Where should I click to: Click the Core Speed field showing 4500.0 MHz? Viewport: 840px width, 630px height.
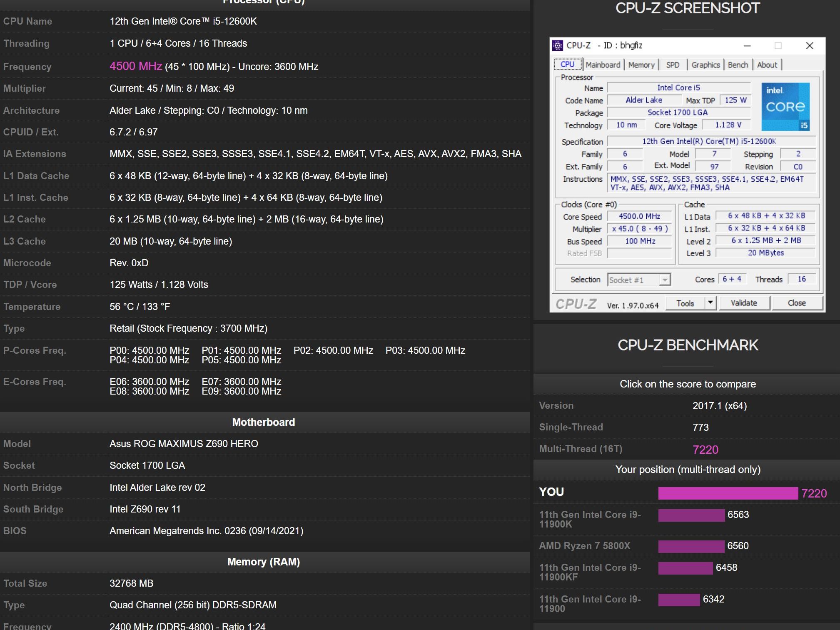pyautogui.click(x=639, y=216)
